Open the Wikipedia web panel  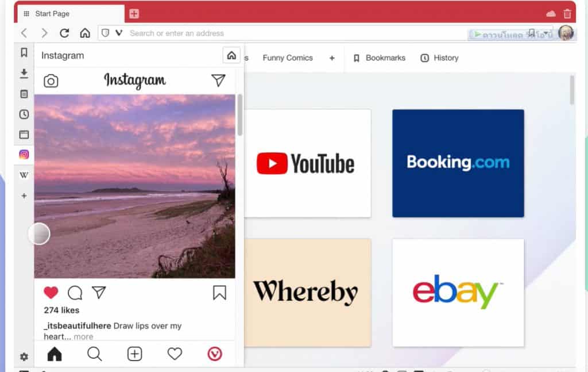click(24, 174)
